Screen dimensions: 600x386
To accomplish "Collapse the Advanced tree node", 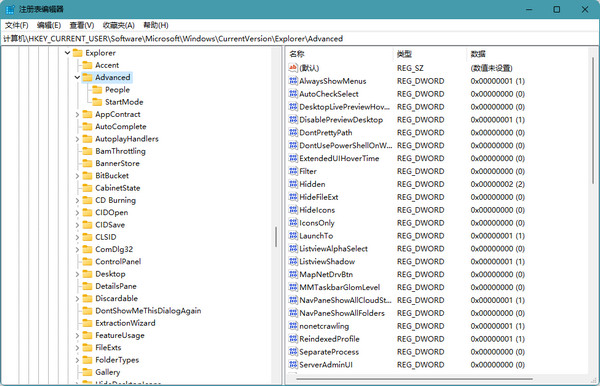I will [x=77, y=77].
